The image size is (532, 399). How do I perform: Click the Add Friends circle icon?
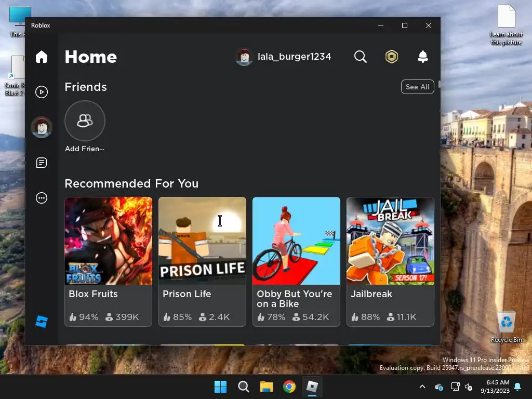pyautogui.click(x=85, y=121)
